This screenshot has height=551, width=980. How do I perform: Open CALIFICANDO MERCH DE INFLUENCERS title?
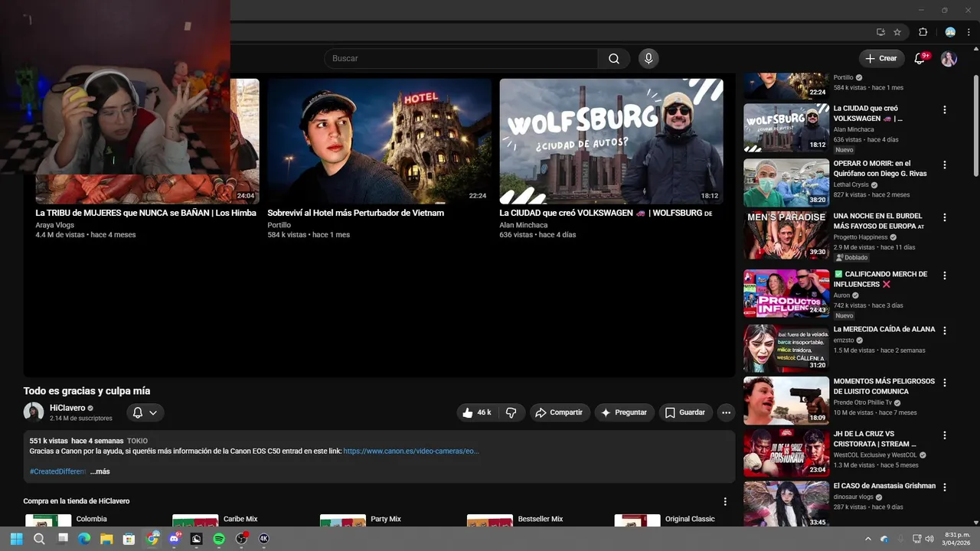click(x=880, y=279)
